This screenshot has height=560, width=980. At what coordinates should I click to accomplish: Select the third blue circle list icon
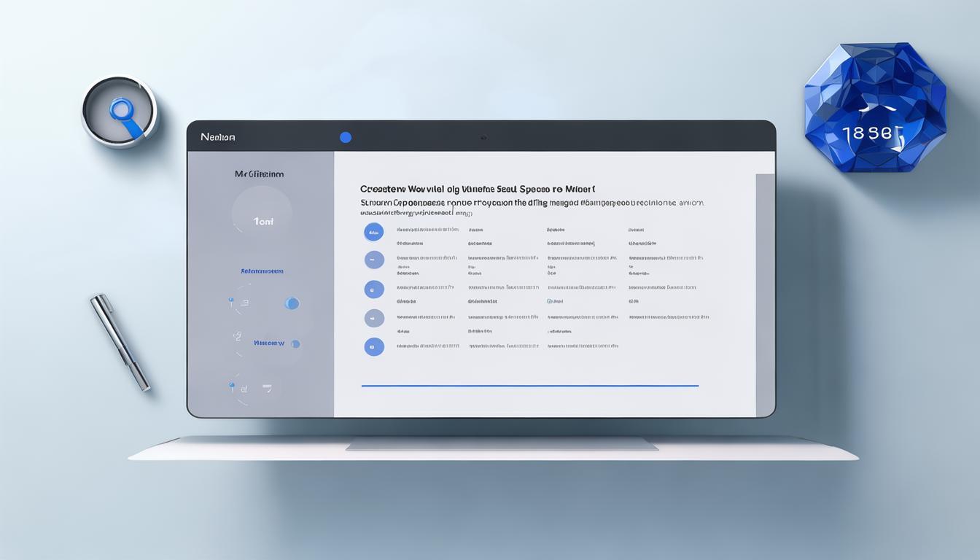(x=373, y=289)
